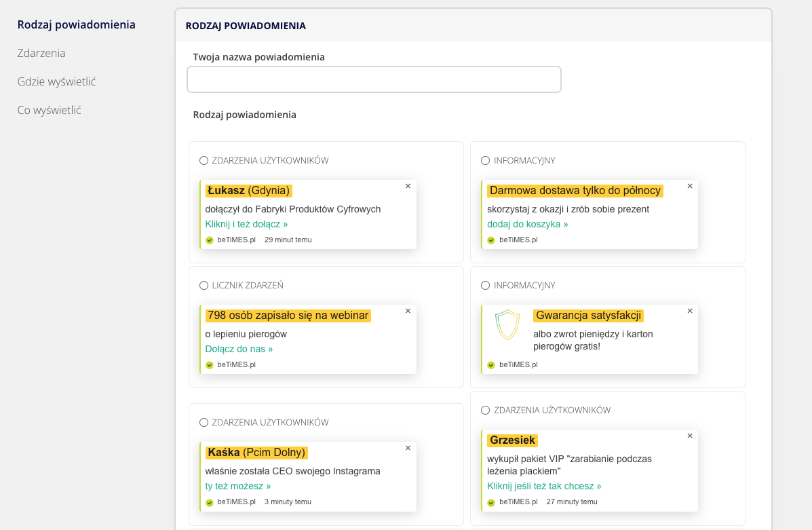Dismiss the 798 osób webinar notification
This screenshot has width=812, height=530.
coord(408,311)
